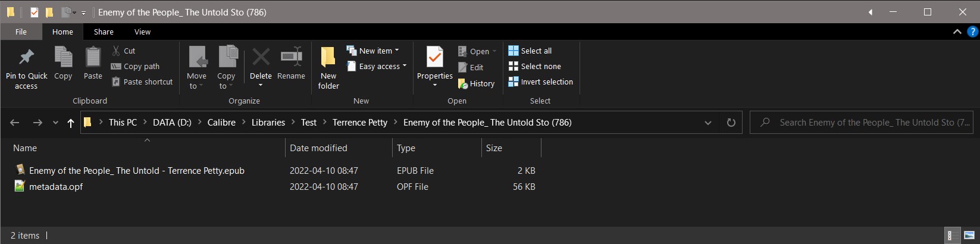Click the Help question mark icon
Viewport: 980px width, 244px height.
click(972, 32)
